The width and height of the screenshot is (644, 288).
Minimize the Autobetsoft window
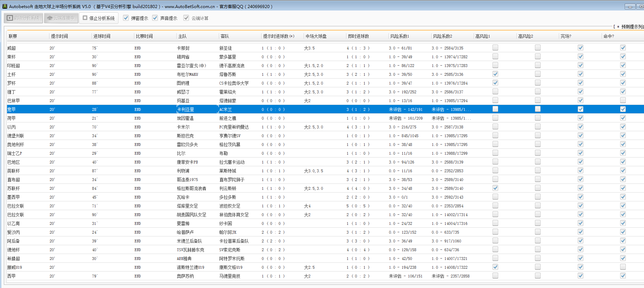pyautogui.click(x=630, y=7)
